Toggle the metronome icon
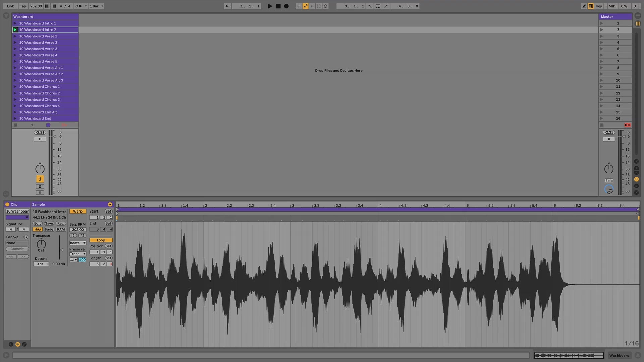The width and height of the screenshot is (644, 362). [x=78, y=6]
